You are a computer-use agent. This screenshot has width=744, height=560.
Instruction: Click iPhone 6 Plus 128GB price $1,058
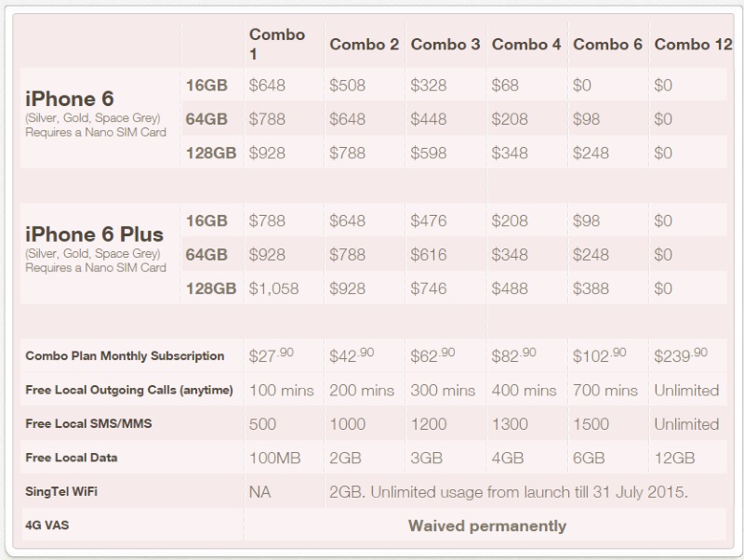pos(273,288)
